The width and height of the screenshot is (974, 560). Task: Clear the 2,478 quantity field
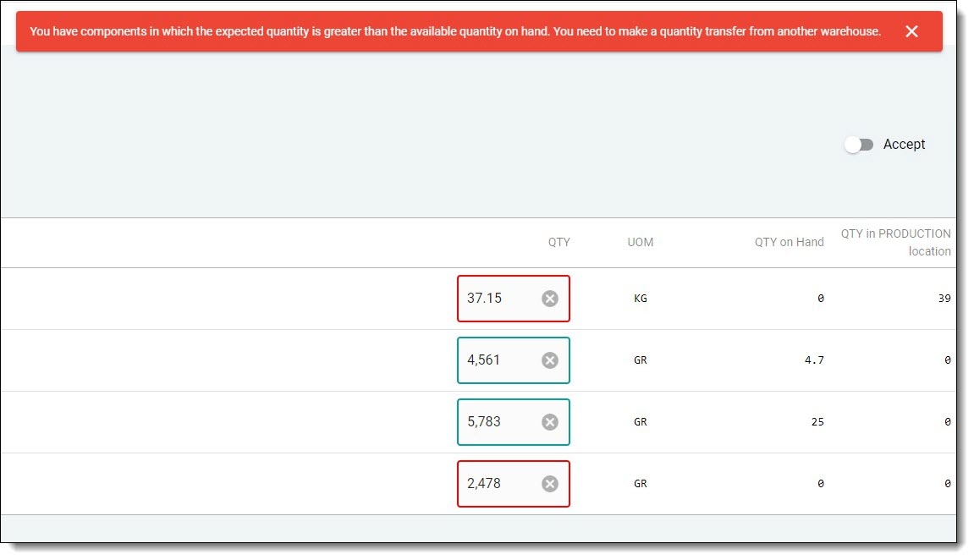[550, 484]
